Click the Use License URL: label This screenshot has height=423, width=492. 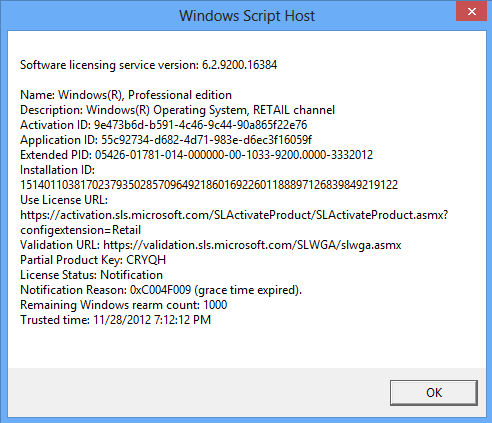[64, 200]
